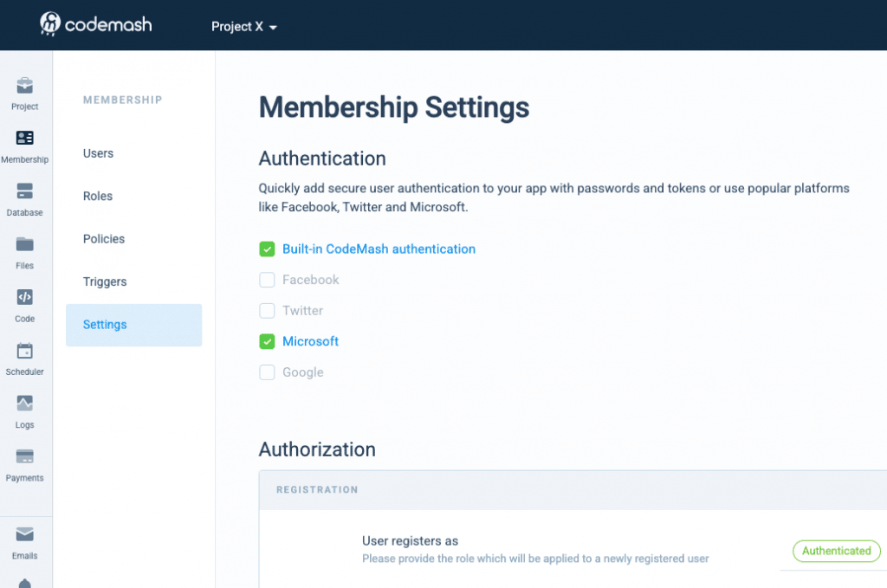Click the Authenticated role tag
The width and height of the screenshot is (887, 588).
837,552
